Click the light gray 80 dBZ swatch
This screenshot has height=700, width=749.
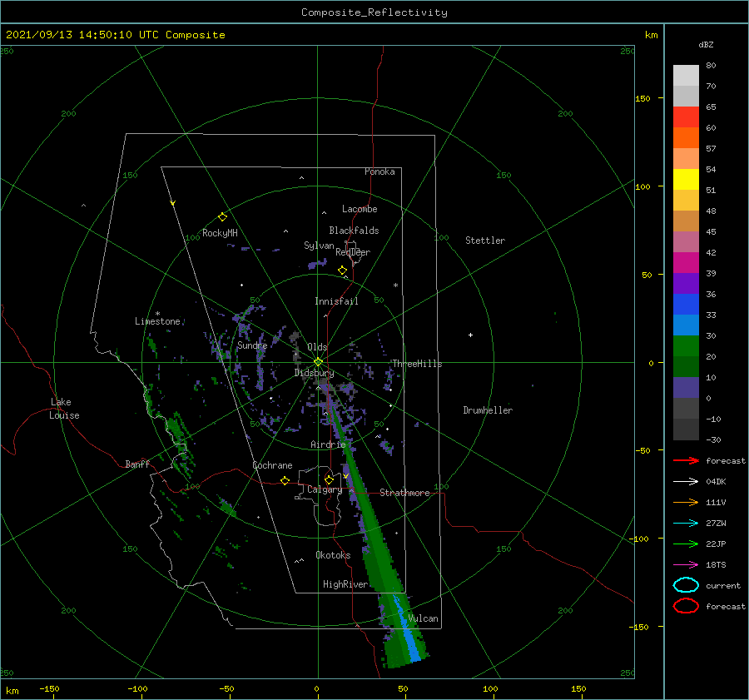[686, 76]
